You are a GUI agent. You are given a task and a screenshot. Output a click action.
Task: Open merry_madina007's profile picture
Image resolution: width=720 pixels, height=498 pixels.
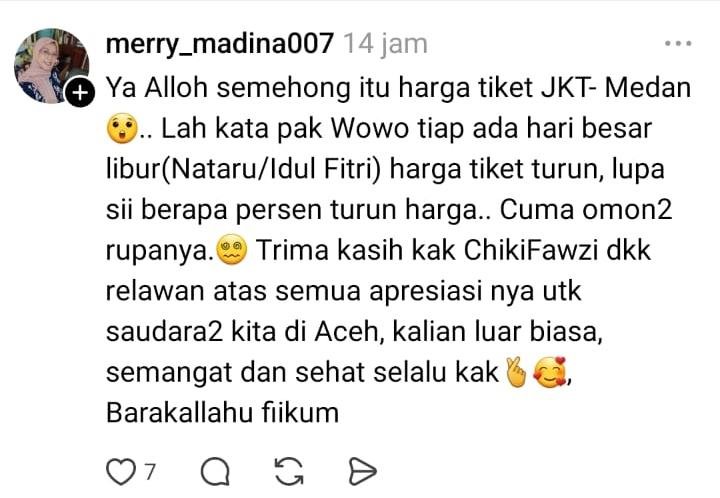coord(51,66)
